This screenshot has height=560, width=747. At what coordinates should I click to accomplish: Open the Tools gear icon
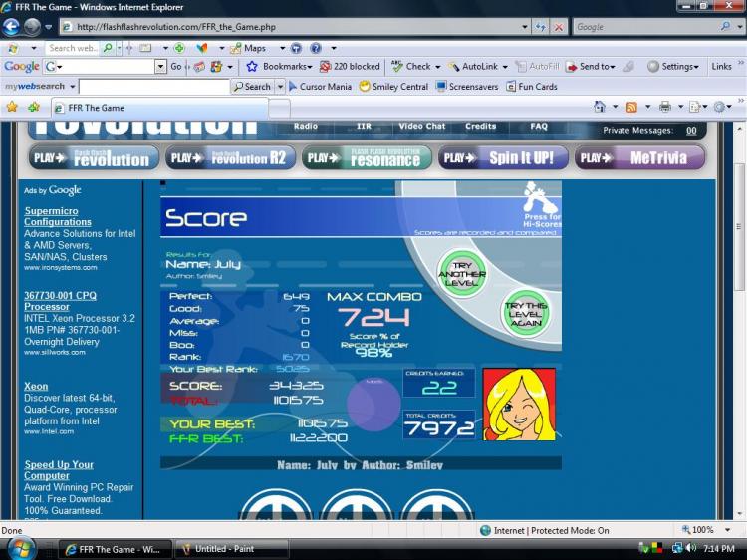click(719, 107)
